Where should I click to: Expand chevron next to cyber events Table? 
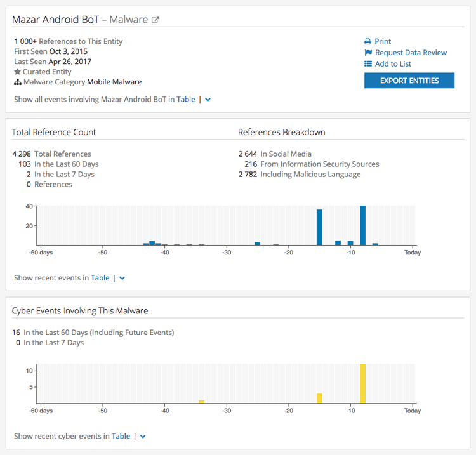(143, 437)
